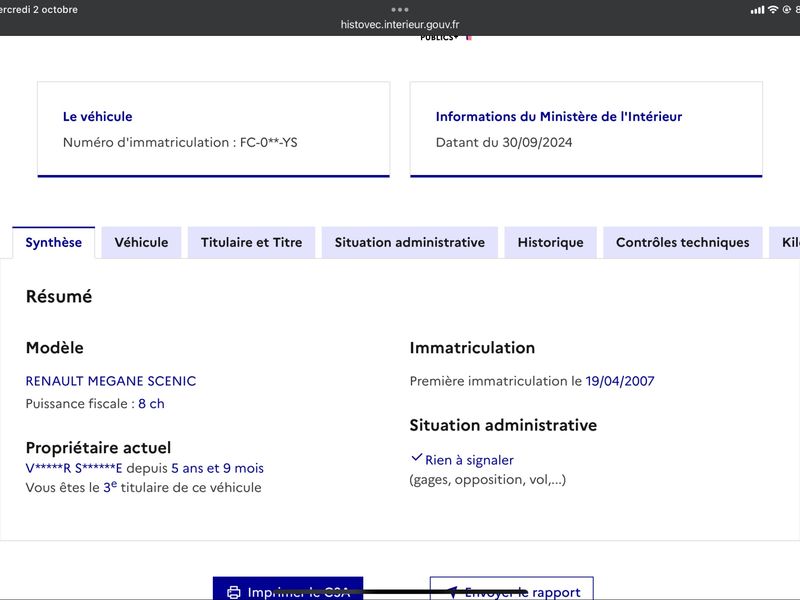Tap the cellular signal bars icon
The width and height of the screenshot is (800, 600).
(758, 10)
